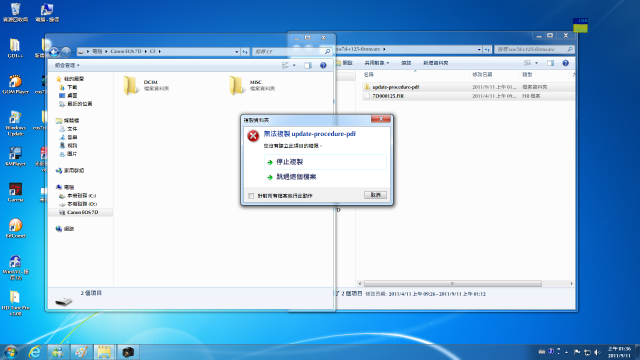Viewport: 640px width, 360px height.
Task: Open the HD Tune Pro desktop shortcut
Action: (16, 303)
